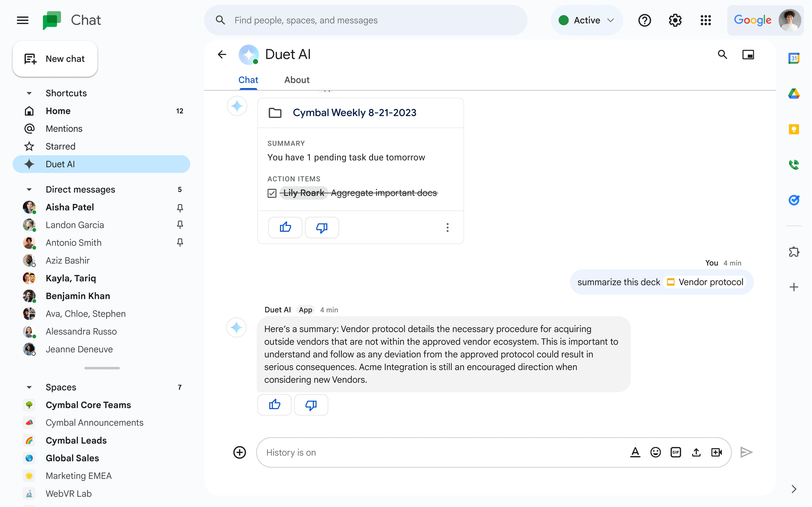Click the message search icon in Duet AI
Screen dimensions: 812x507
[722, 54]
